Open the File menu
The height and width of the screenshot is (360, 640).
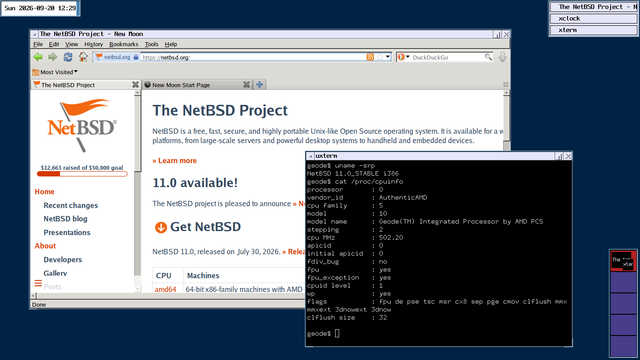click(38, 44)
